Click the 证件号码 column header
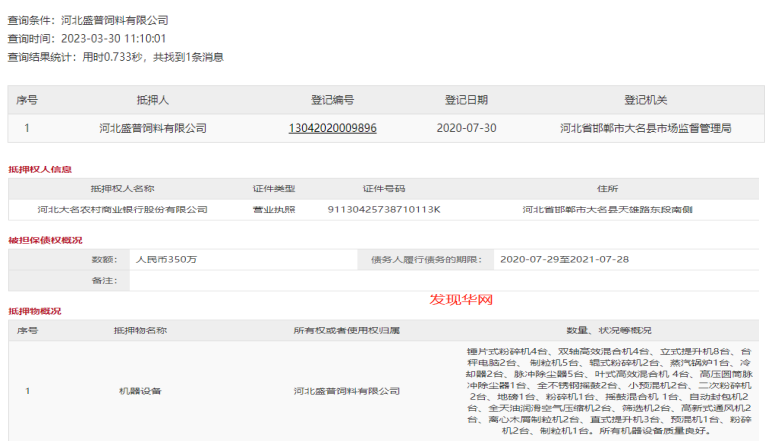The image size is (769, 445). tap(384, 188)
